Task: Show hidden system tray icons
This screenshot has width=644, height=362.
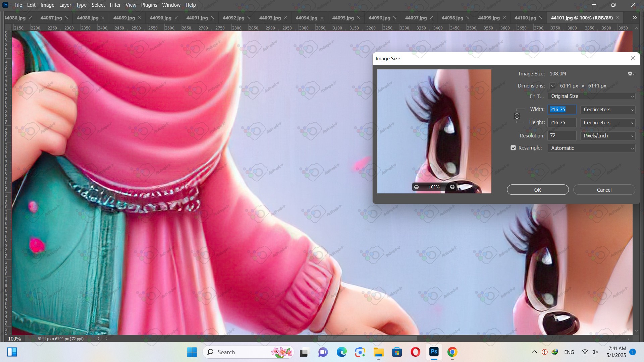Action: [535, 352]
